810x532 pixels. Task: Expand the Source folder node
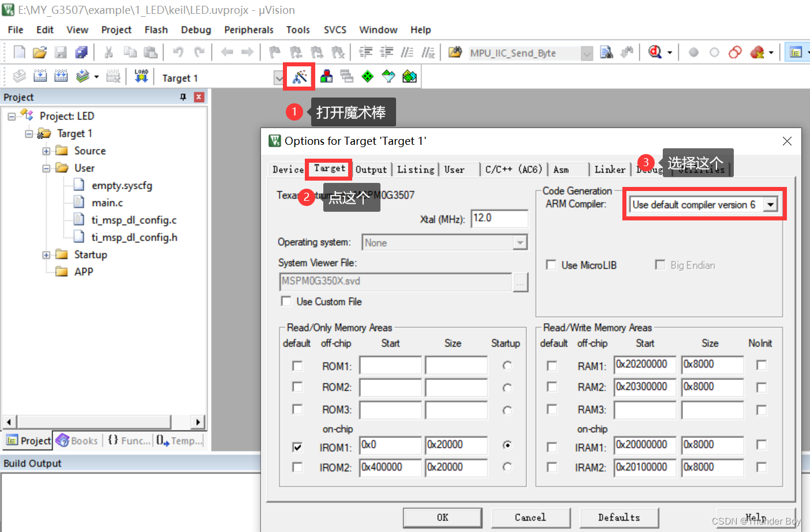pos(46,151)
